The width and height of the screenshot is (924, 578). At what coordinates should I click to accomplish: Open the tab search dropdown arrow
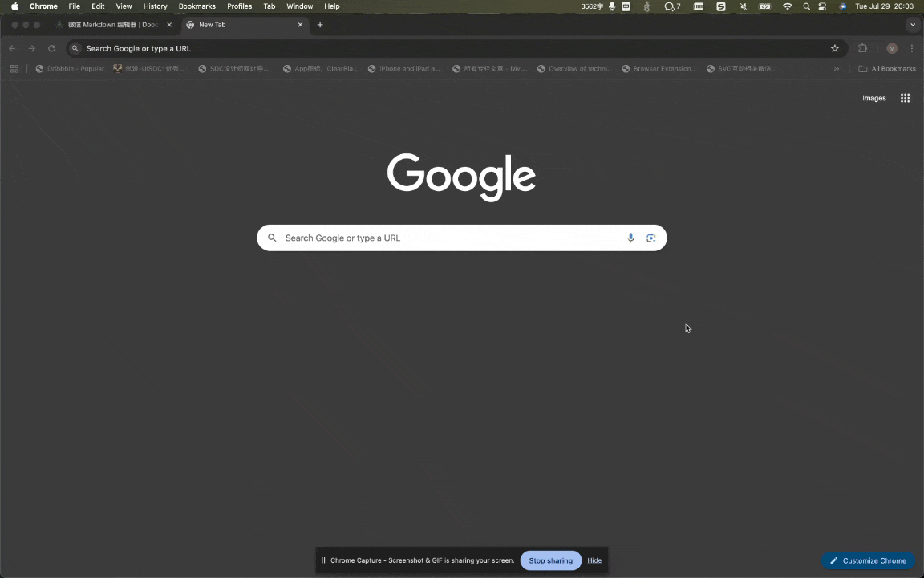point(913,25)
